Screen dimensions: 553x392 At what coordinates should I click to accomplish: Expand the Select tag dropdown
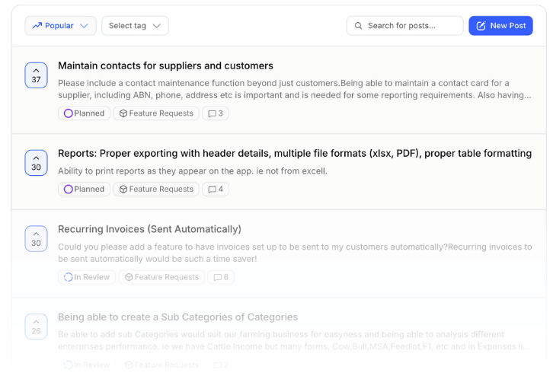pyautogui.click(x=135, y=26)
